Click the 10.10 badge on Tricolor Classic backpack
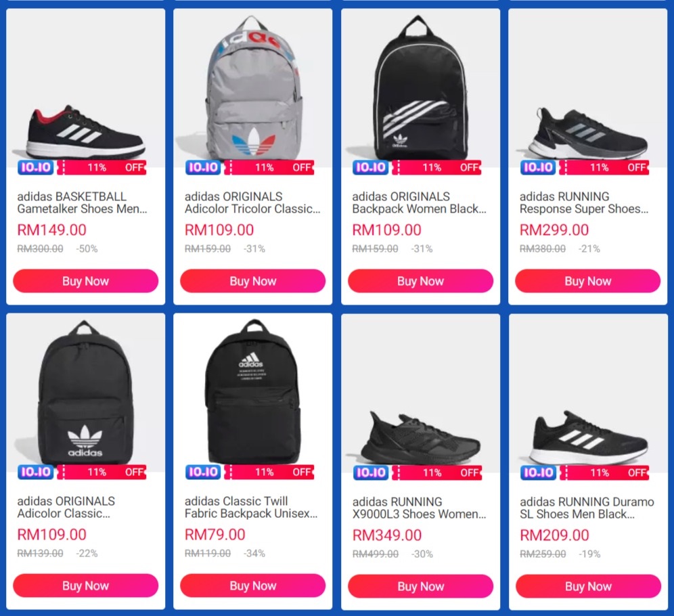 pyautogui.click(x=203, y=167)
